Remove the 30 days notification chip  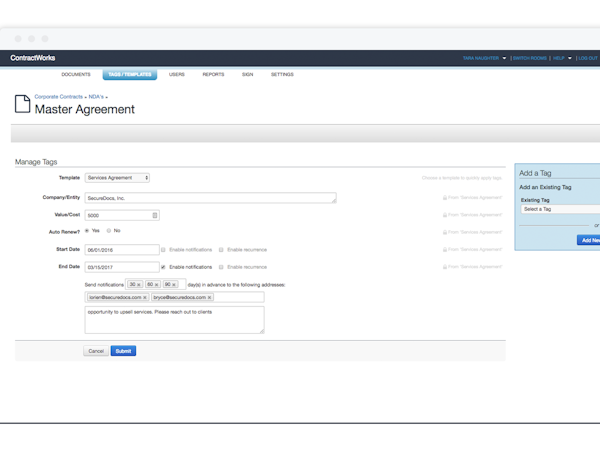tap(140, 285)
